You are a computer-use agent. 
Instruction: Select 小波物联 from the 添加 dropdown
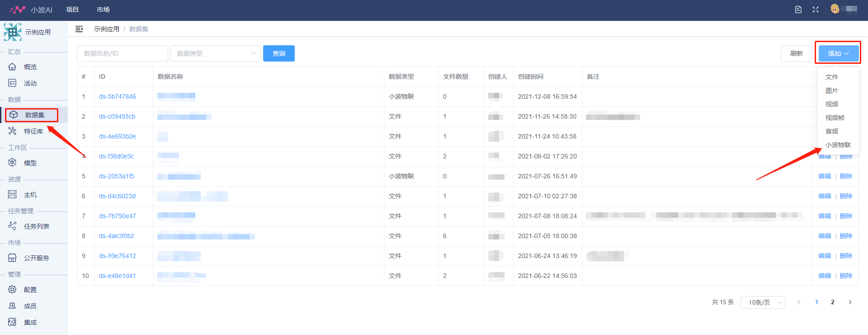838,145
